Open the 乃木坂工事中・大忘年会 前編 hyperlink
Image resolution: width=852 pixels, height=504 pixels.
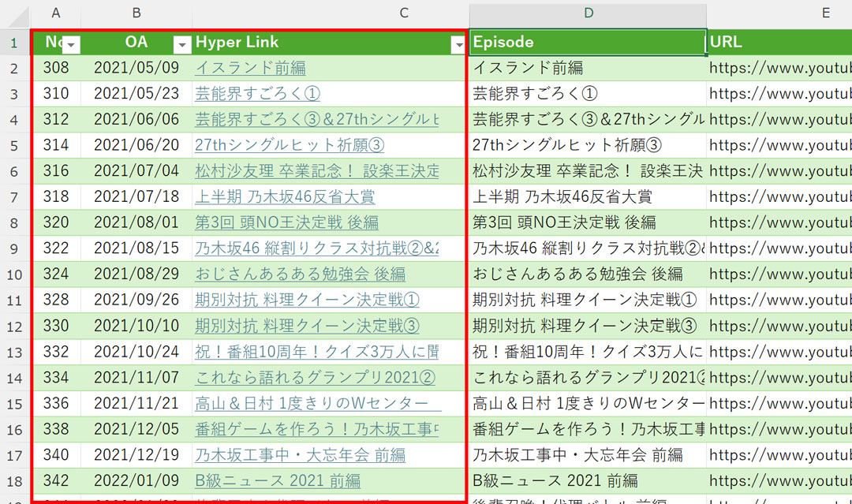(300, 455)
